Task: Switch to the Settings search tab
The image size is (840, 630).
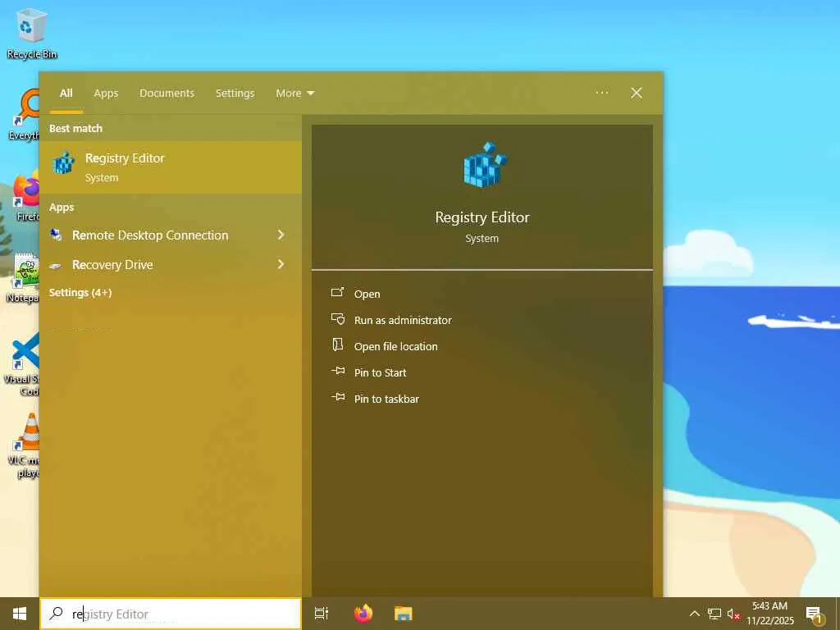Action: pyautogui.click(x=235, y=94)
